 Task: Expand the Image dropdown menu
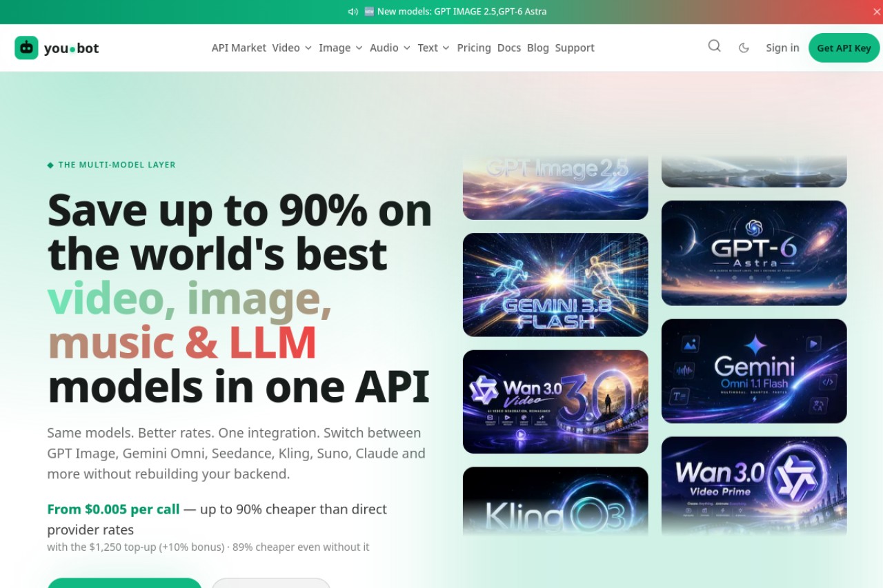(341, 48)
